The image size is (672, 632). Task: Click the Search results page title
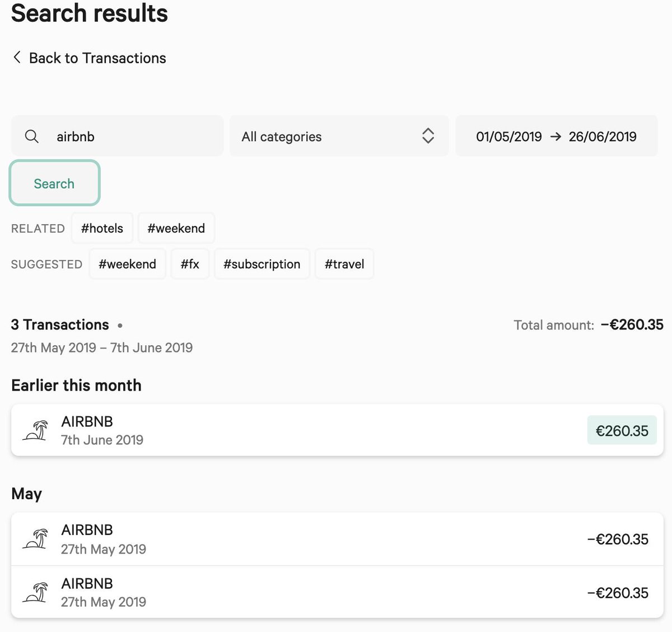[x=90, y=13]
